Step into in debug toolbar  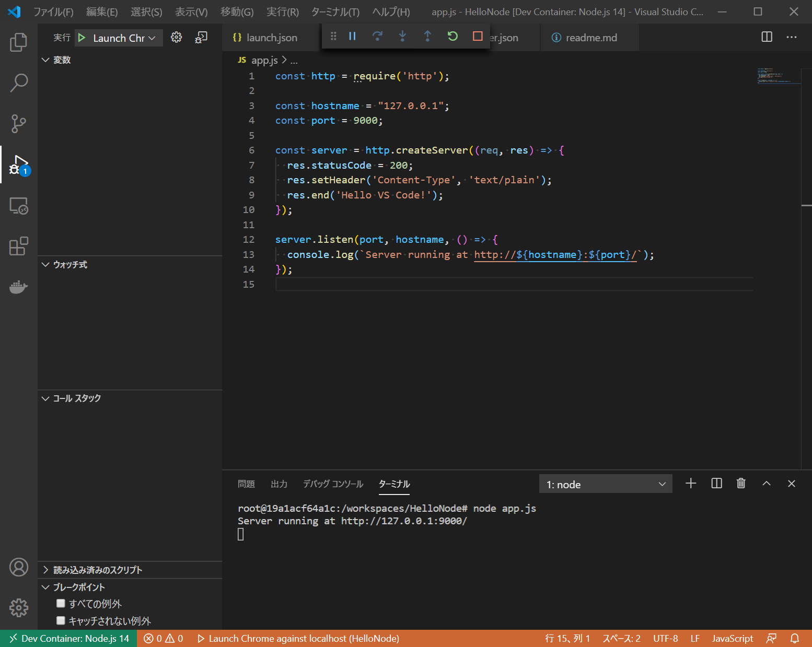[x=402, y=36]
